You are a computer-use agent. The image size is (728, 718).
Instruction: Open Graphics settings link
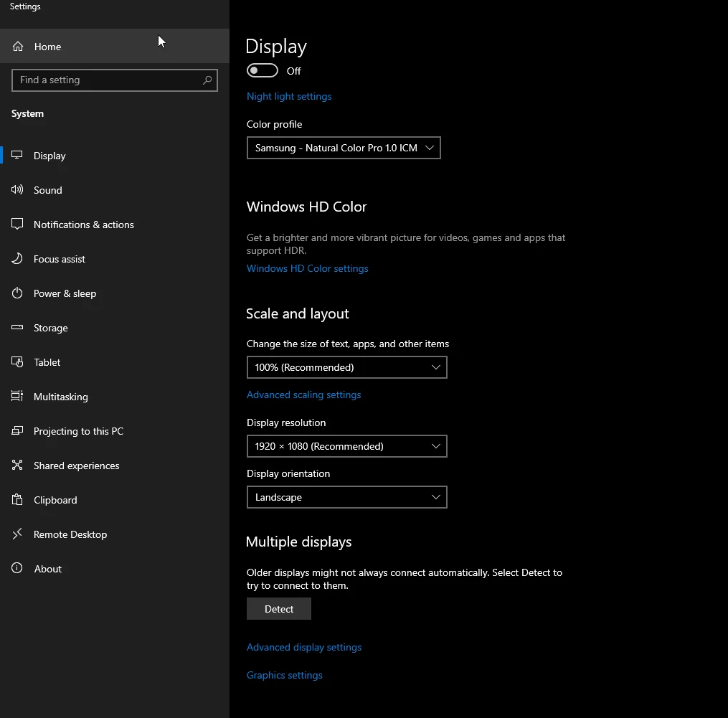pyautogui.click(x=284, y=675)
